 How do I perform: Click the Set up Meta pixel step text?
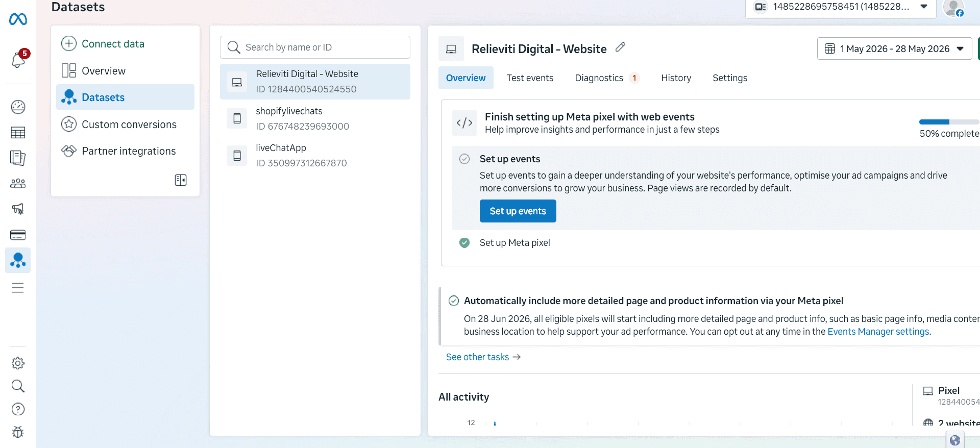tap(514, 243)
